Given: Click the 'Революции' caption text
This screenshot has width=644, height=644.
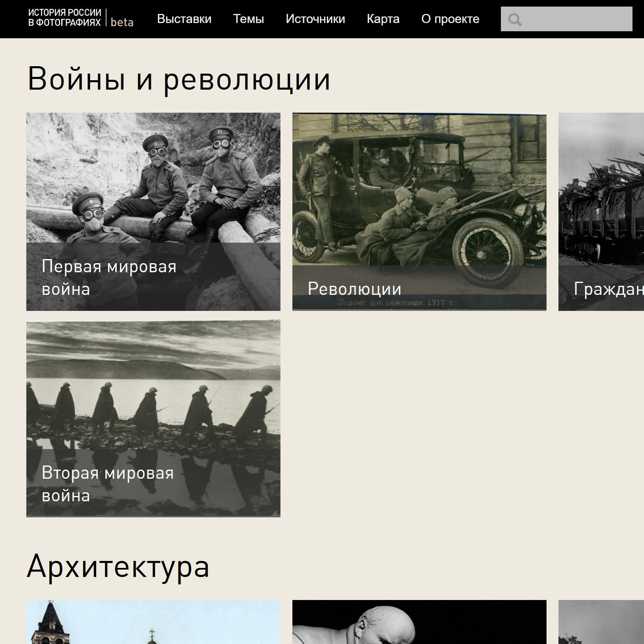Looking at the screenshot, I should coord(354,289).
